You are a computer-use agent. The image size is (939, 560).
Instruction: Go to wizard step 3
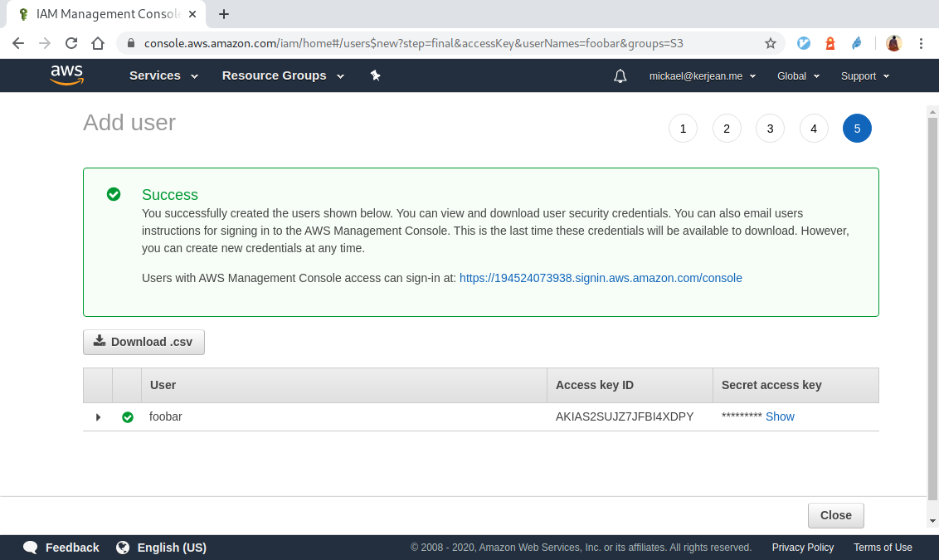(x=770, y=128)
